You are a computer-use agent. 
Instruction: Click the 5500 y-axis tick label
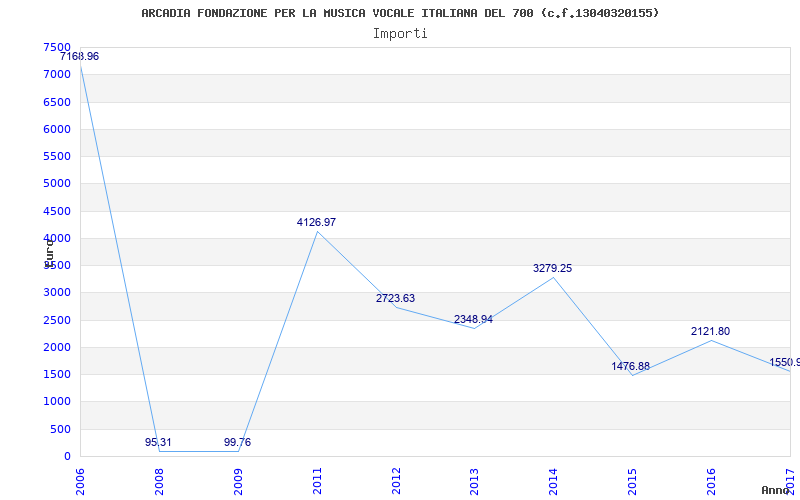click(57, 157)
